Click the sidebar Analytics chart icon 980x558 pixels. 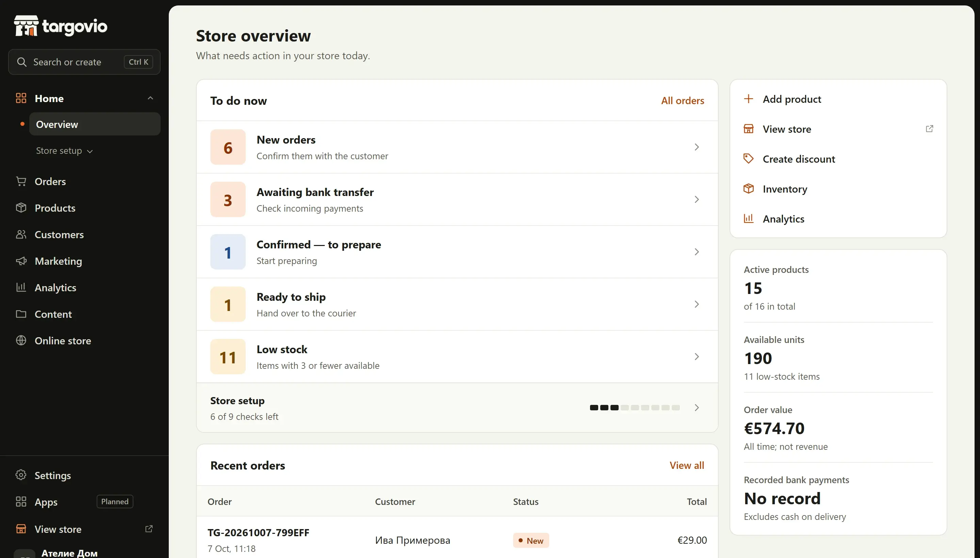click(x=21, y=288)
